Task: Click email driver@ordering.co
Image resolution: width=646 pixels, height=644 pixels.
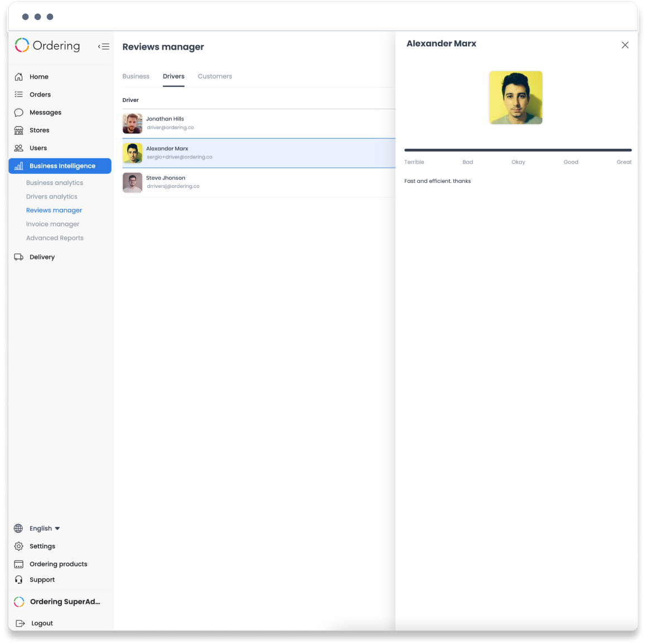Action: point(170,128)
